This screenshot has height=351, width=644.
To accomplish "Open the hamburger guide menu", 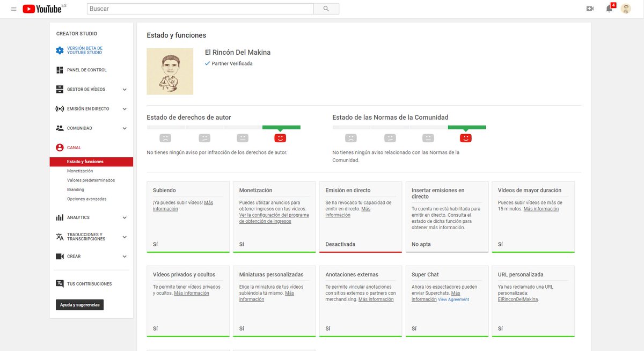I will coord(13,9).
